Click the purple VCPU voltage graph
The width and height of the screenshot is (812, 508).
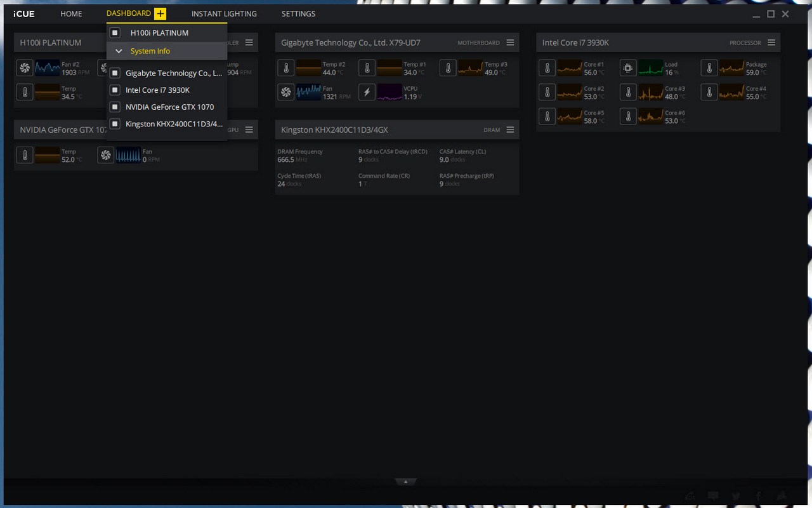click(x=390, y=92)
